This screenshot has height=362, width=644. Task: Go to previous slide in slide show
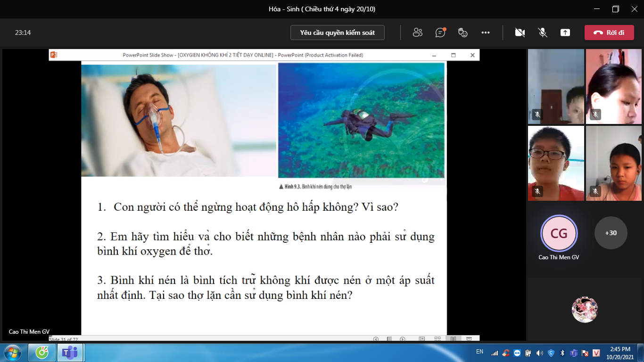click(376, 339)
